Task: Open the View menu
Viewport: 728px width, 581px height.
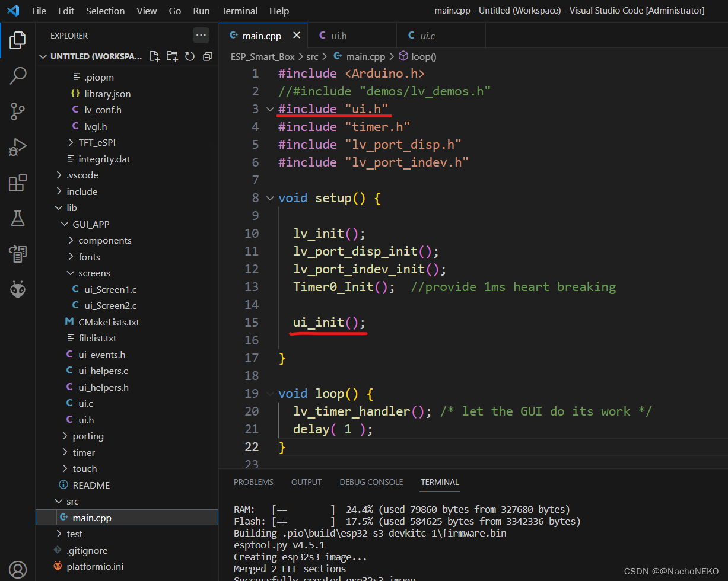Action: coord(147,11)
